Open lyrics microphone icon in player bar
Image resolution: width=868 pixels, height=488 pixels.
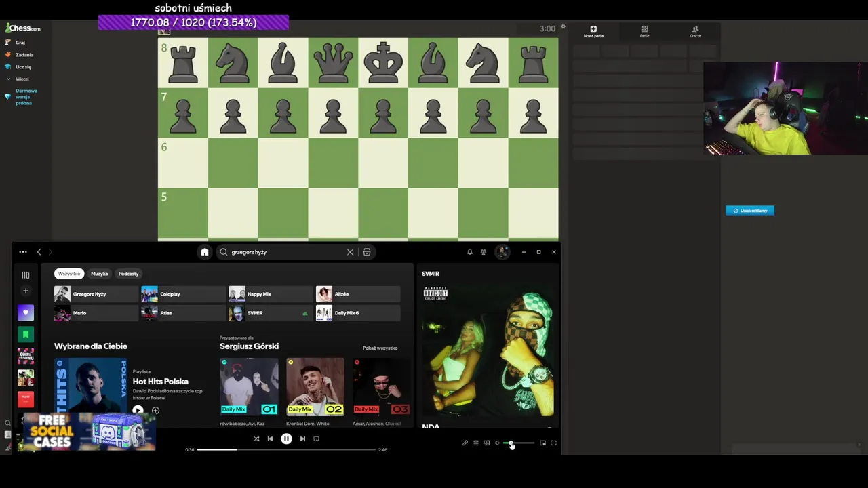[465, 443]
